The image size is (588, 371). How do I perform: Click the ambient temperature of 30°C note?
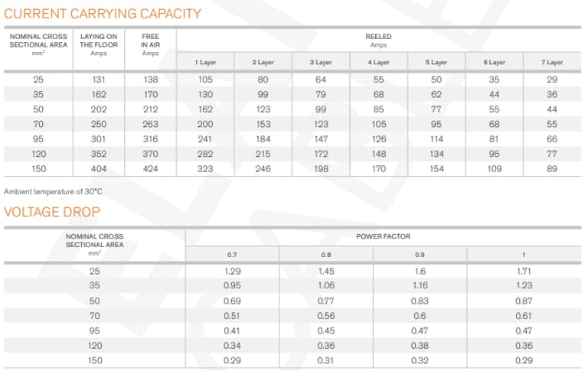coord(54,190)
